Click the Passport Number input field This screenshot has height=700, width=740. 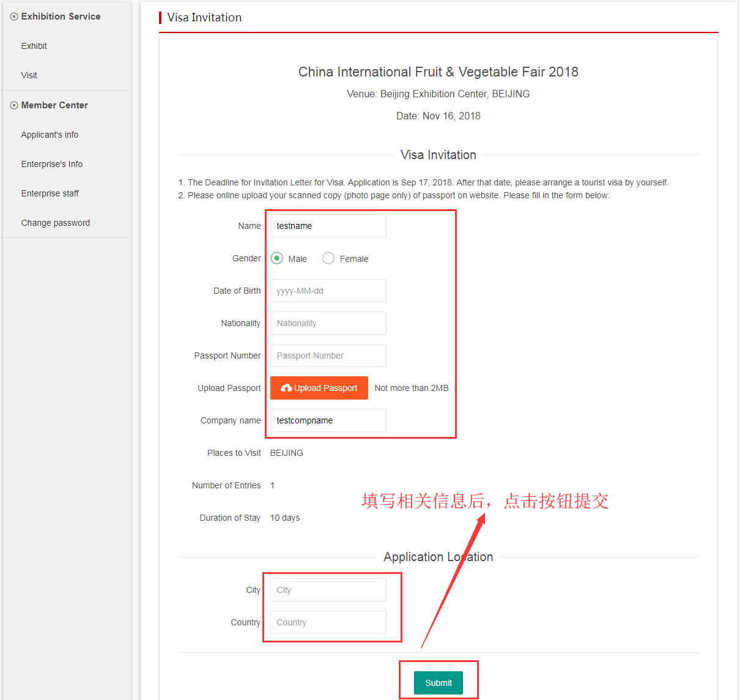(328, 356)
